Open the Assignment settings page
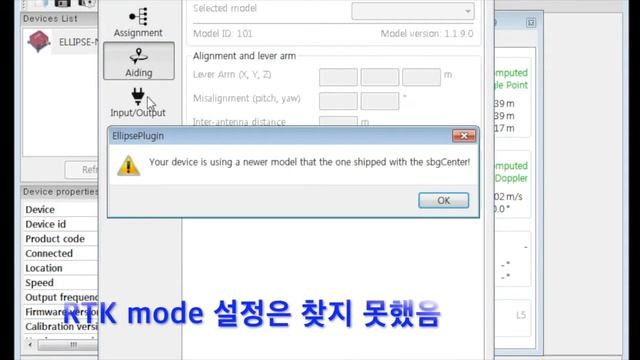Image resolution: width=640 pixels, height=360 pixels. pos(138,23)
